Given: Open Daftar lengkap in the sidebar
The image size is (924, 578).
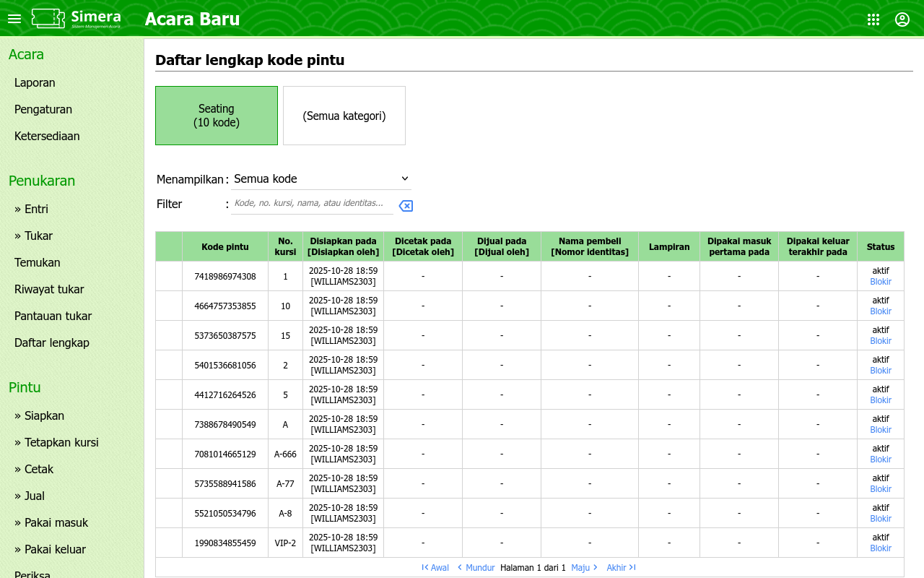Looking at the screenshot, I should (52, 342).
